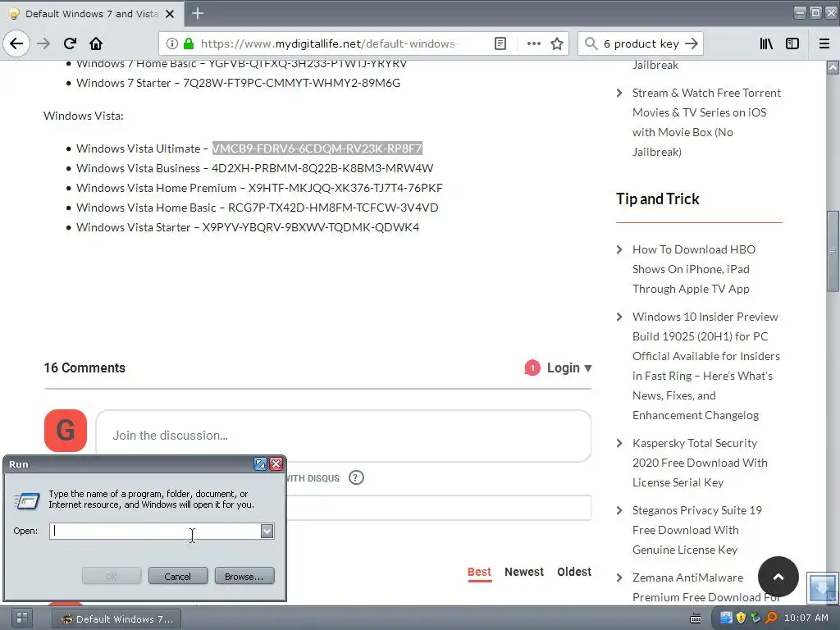This screenshot has height=630, width=840.
Task: Click the on-screen keyboard tray icon
Action: tap(696, 619)
